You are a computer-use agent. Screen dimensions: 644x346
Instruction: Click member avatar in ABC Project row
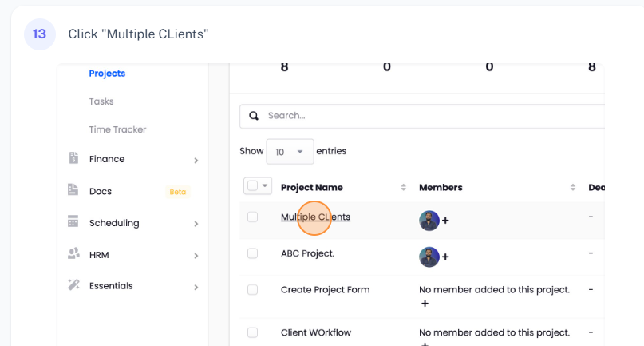pyautogui.click(x=429, y=257)
